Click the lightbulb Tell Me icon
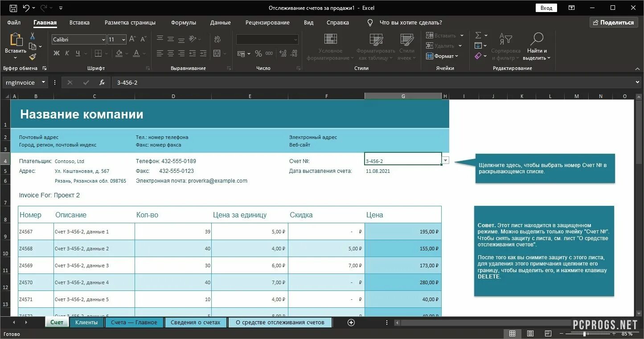 [370, 22]
